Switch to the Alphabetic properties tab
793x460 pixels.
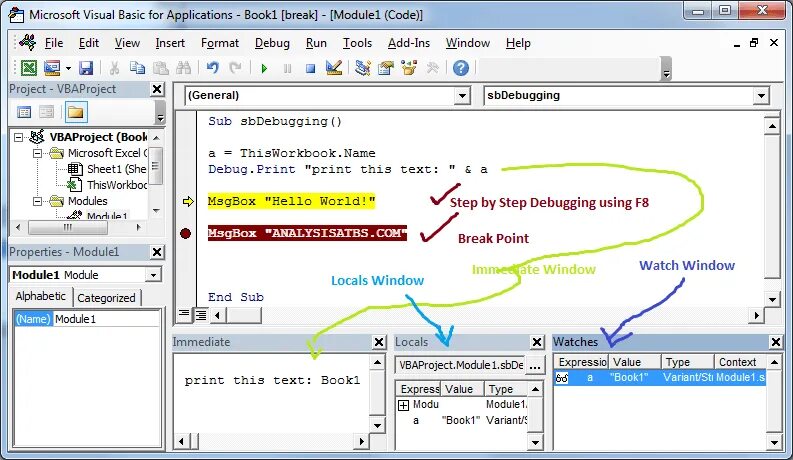tap(40, 296)
